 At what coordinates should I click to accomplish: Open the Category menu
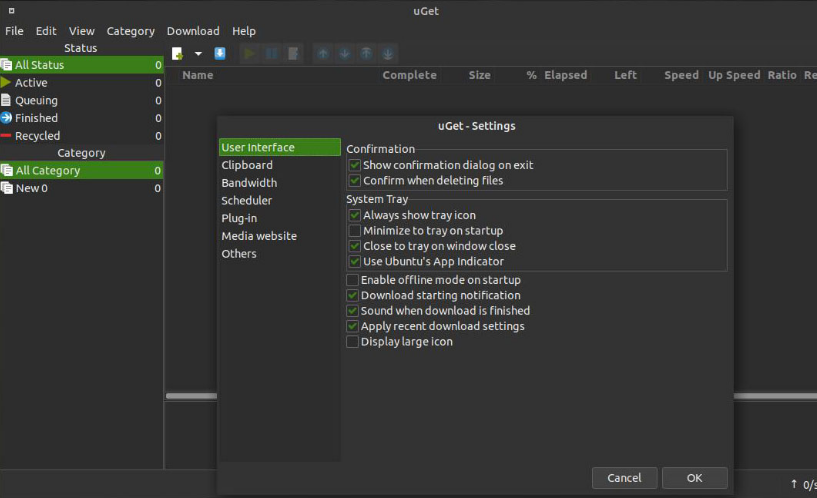pos(130,31)
